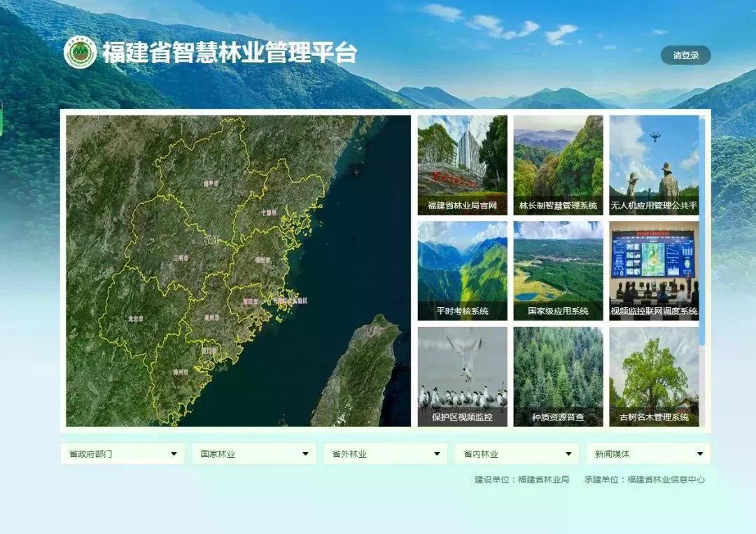The image size is (756, 534).
Task: Expand the 国家林业 dropdown
Action: pyautogui.click(x=254, y=454)
